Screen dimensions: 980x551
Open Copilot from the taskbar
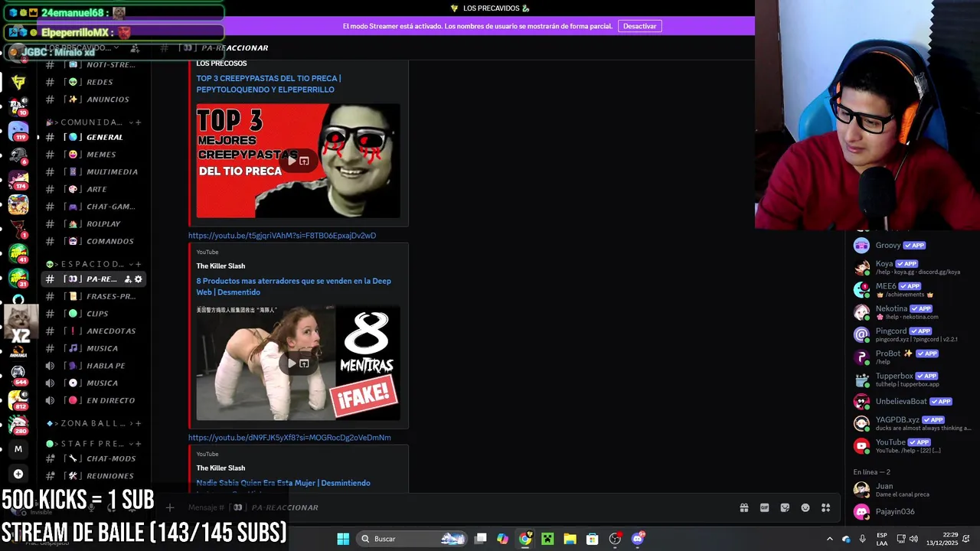(502, 539)
